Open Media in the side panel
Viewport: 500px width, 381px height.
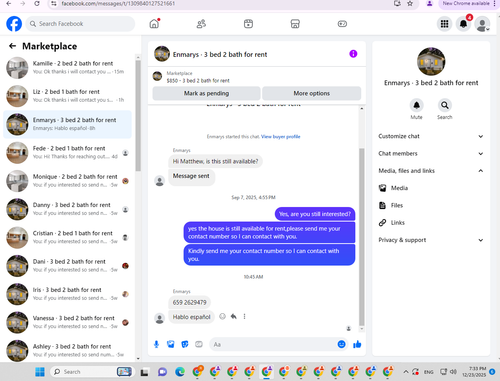(431, 188)
